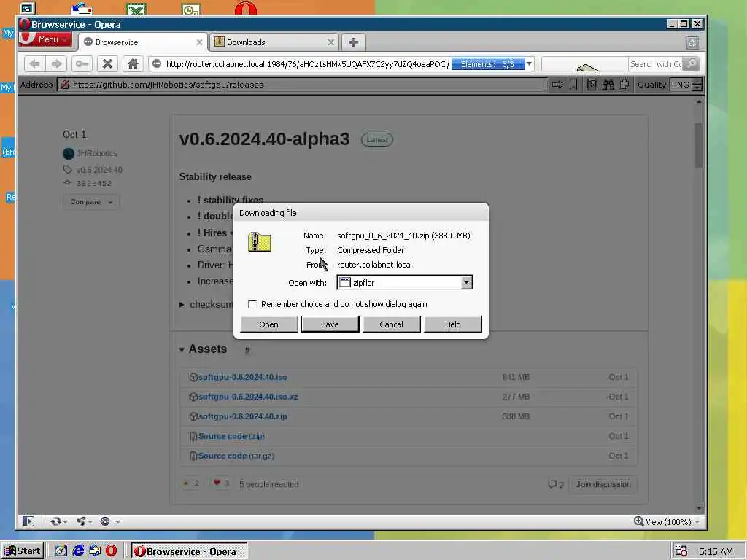Viewport: 747px width, 560px height.
Task: Click the page vertical scrollbar thumb
Action: 699,145
